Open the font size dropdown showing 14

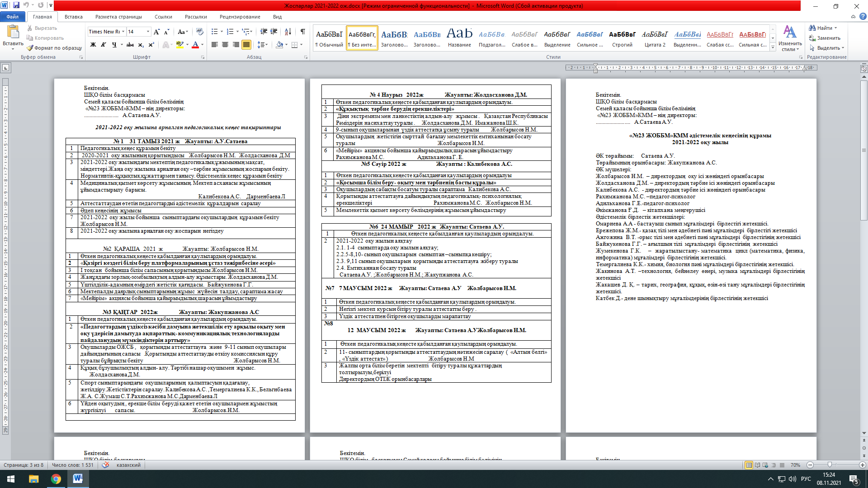click(x=148, y=32)
